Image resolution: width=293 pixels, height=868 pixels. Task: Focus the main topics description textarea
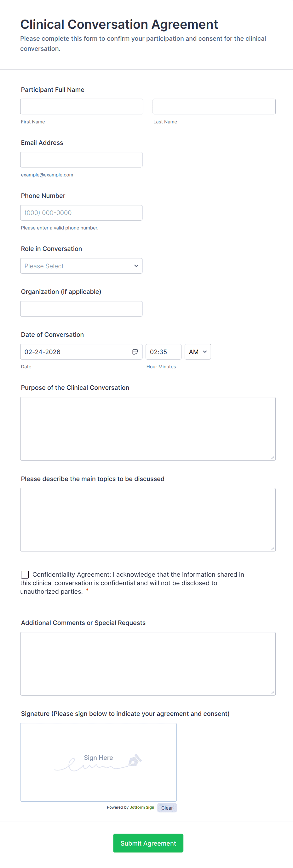pyautogui.click(x=148, y=519)
